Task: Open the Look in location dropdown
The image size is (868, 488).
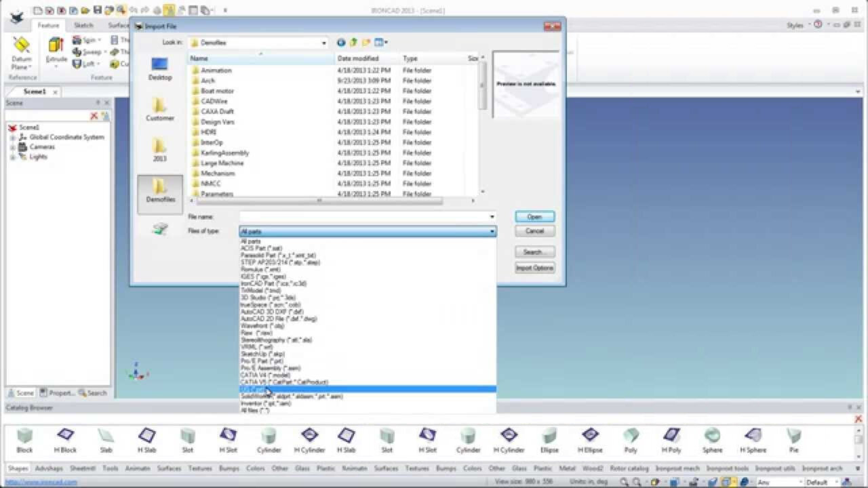Action: coord(324,42)
